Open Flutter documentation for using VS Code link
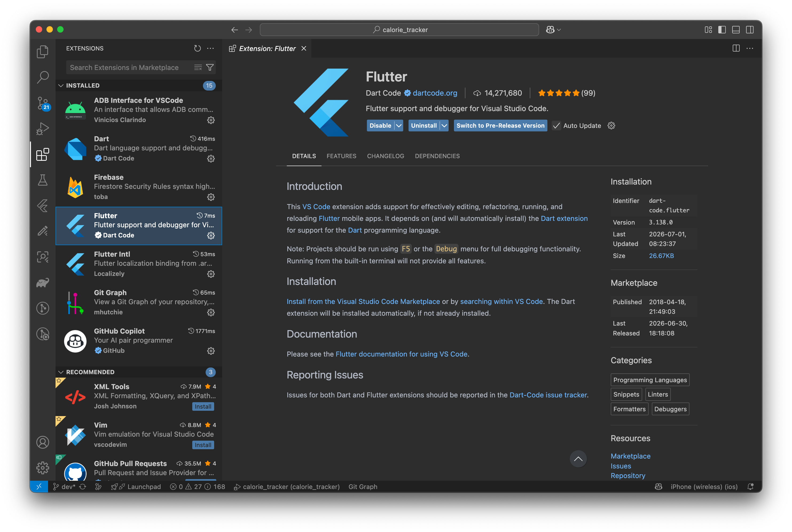 [x=402, y=354]
